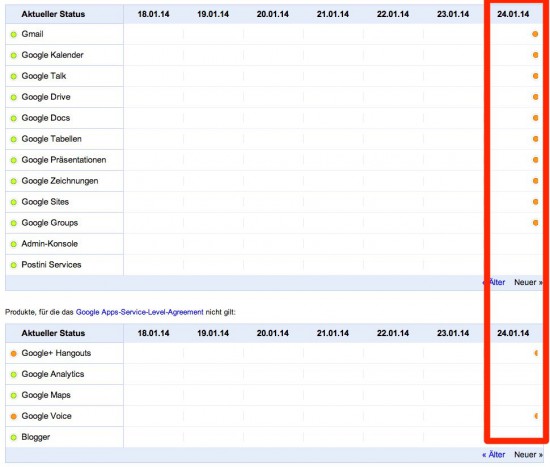Open the Google Groups outage indicator

pos(535,223)
